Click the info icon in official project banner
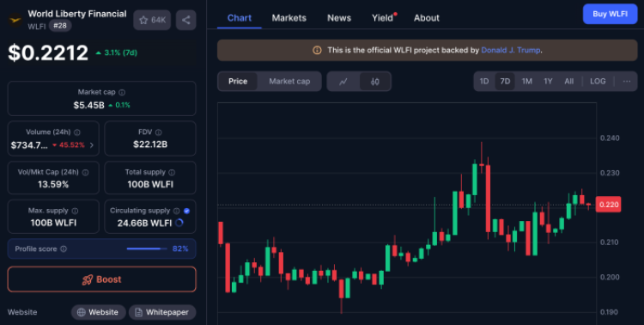 click(317, 50)
